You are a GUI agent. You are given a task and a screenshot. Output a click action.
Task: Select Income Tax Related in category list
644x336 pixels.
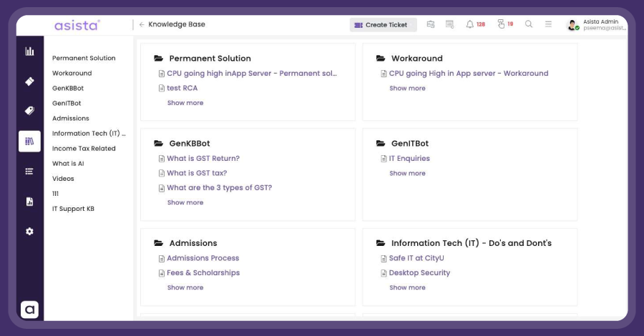(x=84, y=149)
